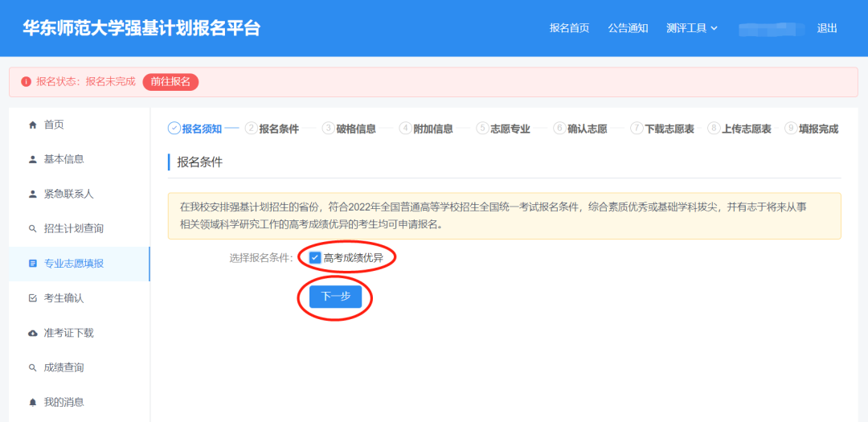Click the 华东师范大学强基计划报名平台 title

tap(141, 28)
